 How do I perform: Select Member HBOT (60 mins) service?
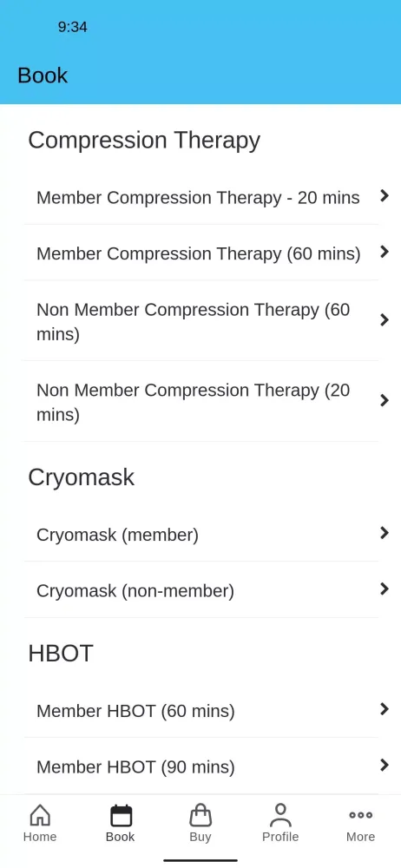(201, 710)
